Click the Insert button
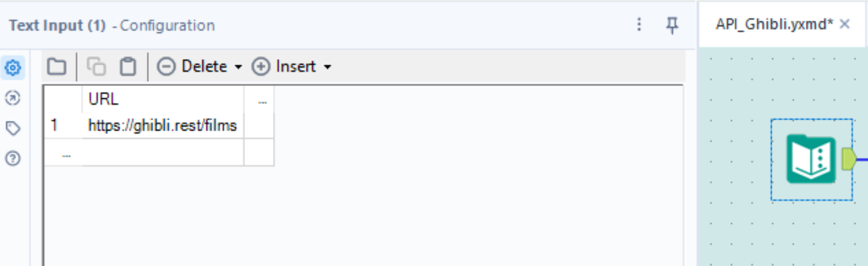This screenshot has height=266, width=868. coord(286,66)
